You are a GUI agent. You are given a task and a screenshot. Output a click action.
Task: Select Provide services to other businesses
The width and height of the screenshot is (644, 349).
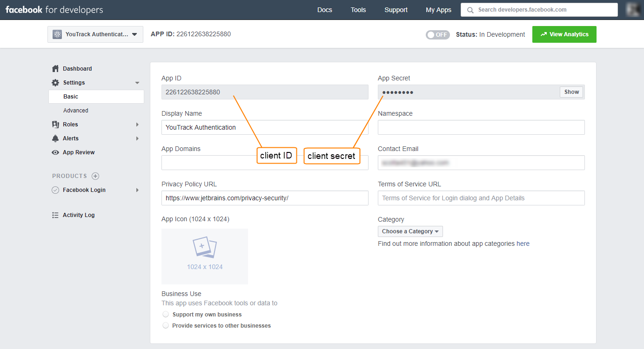pos(166,325)
